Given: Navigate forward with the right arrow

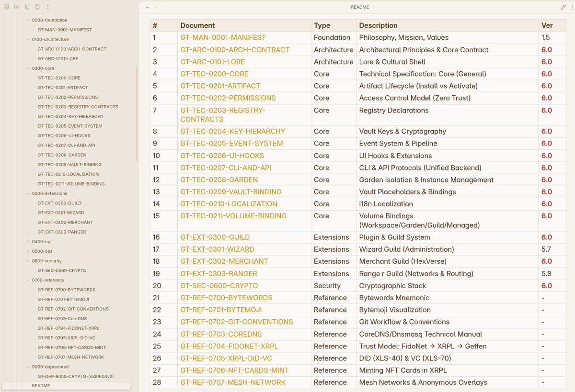Looking at the screenshot, I should (x=157, y=7).
